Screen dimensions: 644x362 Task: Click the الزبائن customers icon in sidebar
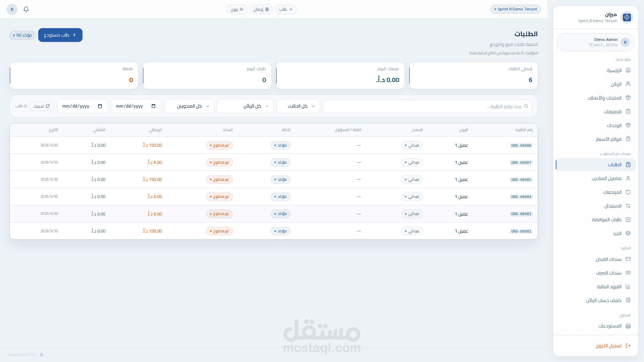(x=628, y=84)
